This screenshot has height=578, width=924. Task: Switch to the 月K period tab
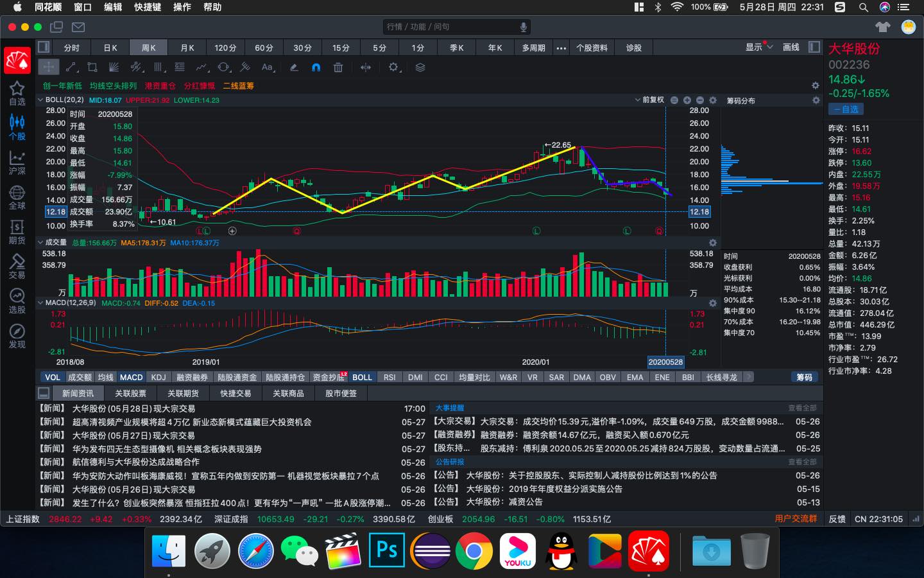[187, 48]
